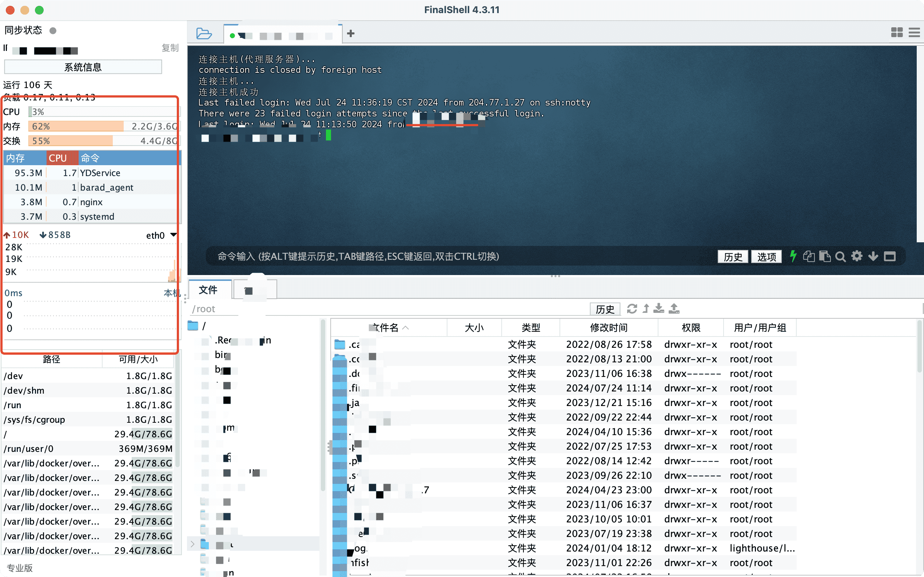Click the green lightning quick command icon
This screenshot has width=924, height=577.
[x=793, y=256]
